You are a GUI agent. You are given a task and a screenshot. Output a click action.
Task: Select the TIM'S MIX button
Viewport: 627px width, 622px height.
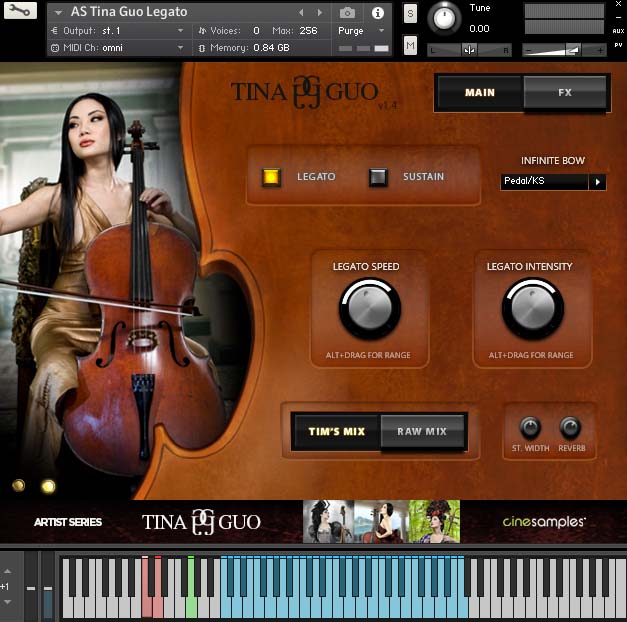336,432
